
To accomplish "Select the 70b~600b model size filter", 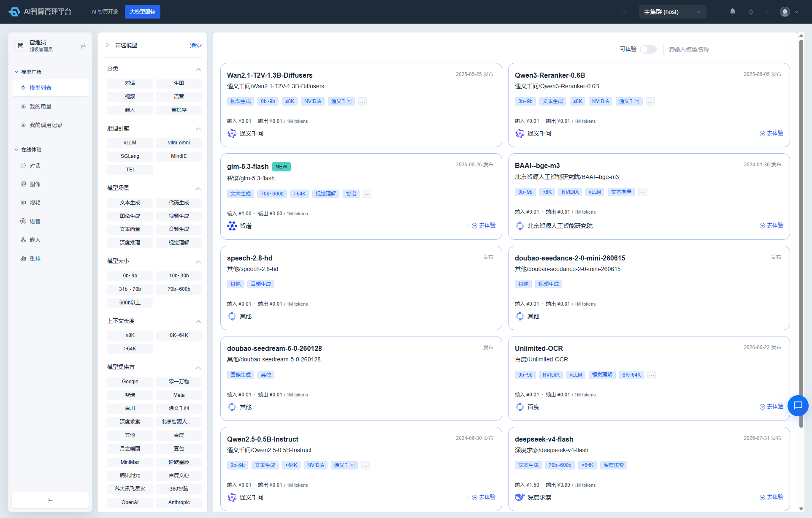I will coord(179,289).
